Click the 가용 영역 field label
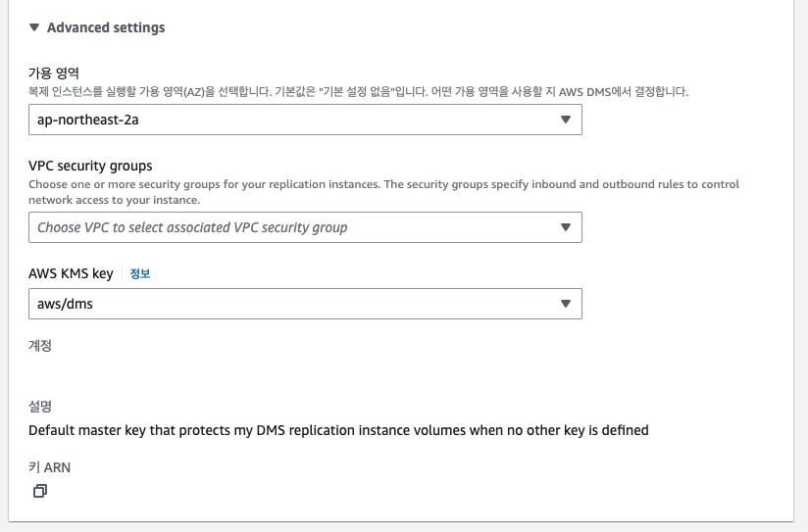Image resolution: width=808 pixels, height=532 pixels. click(54, 73)
